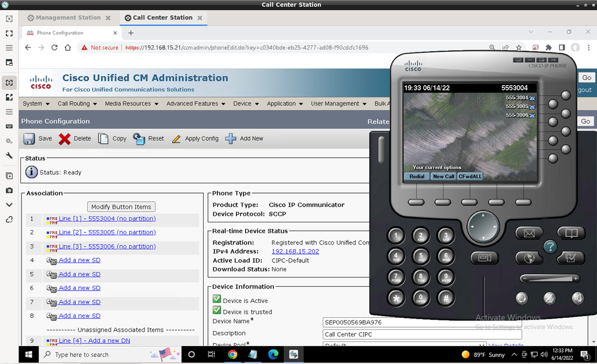Open a new browser tab
The image size is (597, 364).
tap(131, 33)
